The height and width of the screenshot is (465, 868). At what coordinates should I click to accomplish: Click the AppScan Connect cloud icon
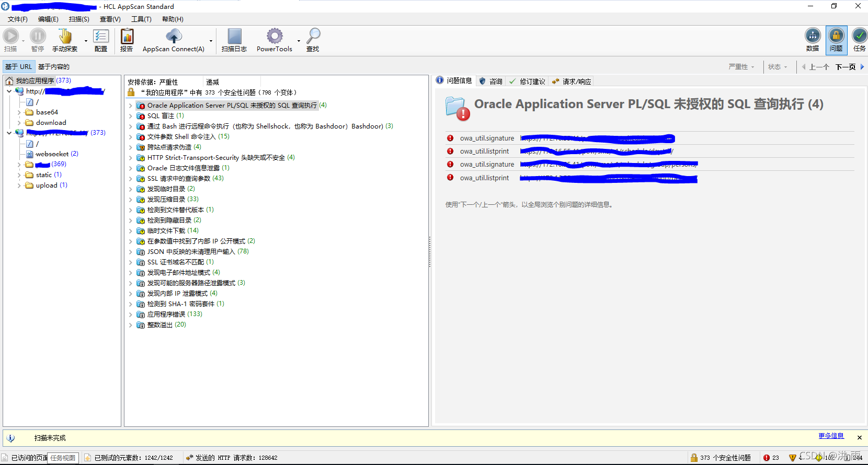[x=174, y=36]
